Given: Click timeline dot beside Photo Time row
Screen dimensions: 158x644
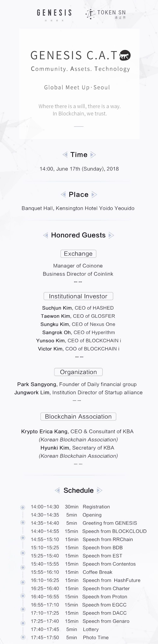Looking at the screenshot, I should 23,637.
